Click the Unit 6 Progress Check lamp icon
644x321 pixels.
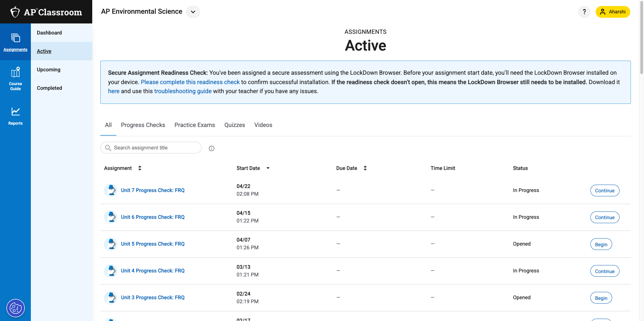point(111,217)
